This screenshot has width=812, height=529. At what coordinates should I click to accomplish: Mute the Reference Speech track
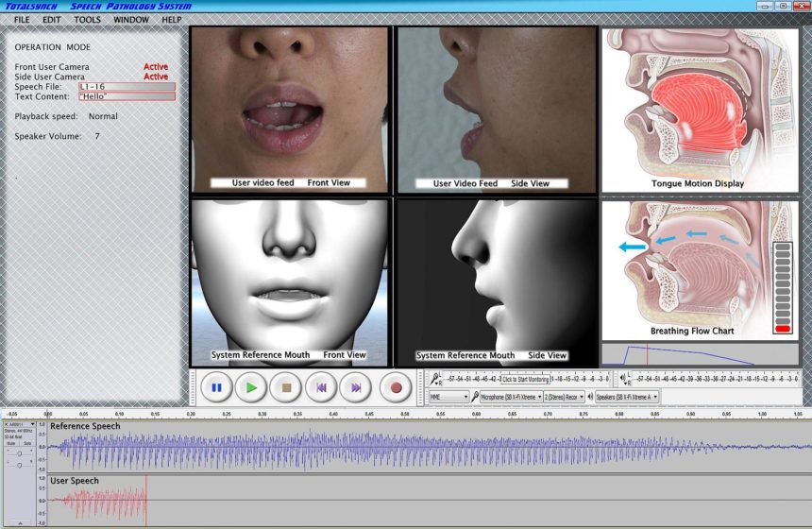pyautogui.click(x=11, y=444)
